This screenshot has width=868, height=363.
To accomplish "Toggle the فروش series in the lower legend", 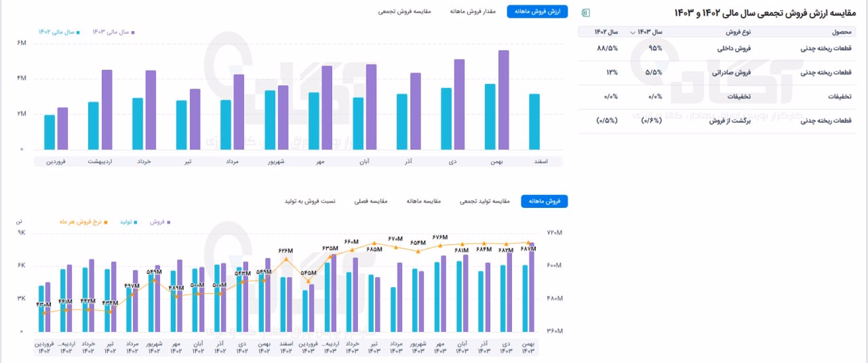I will click(160, 221).
